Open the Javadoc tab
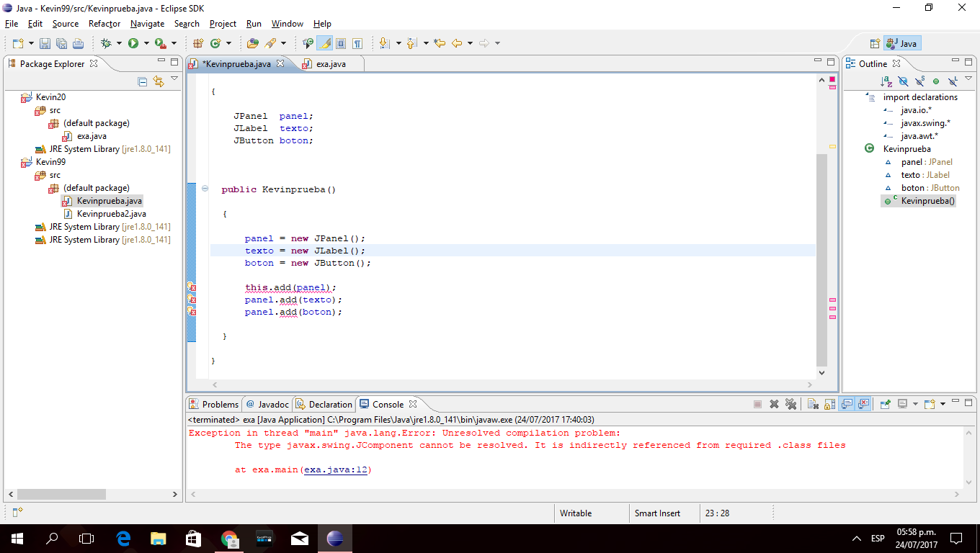 tap(267, 404)
